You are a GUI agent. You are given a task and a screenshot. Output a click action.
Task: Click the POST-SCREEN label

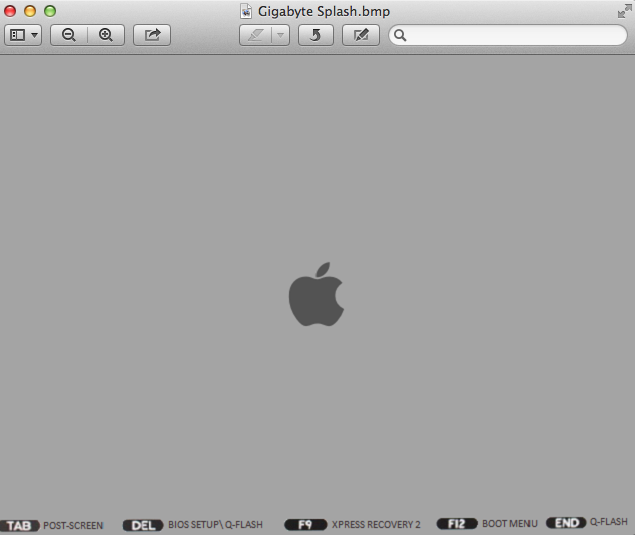pos(73,525)
